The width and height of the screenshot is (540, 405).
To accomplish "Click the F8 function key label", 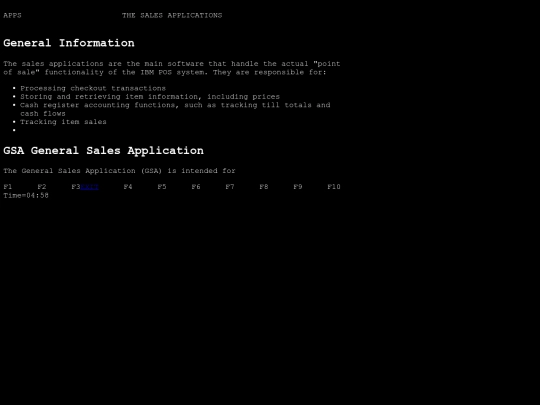I will (264, 187).
